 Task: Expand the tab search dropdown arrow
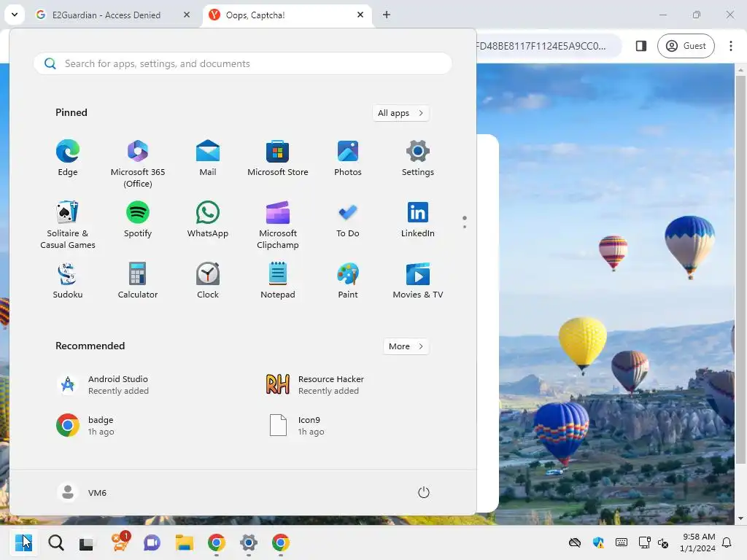pos(15,15)
